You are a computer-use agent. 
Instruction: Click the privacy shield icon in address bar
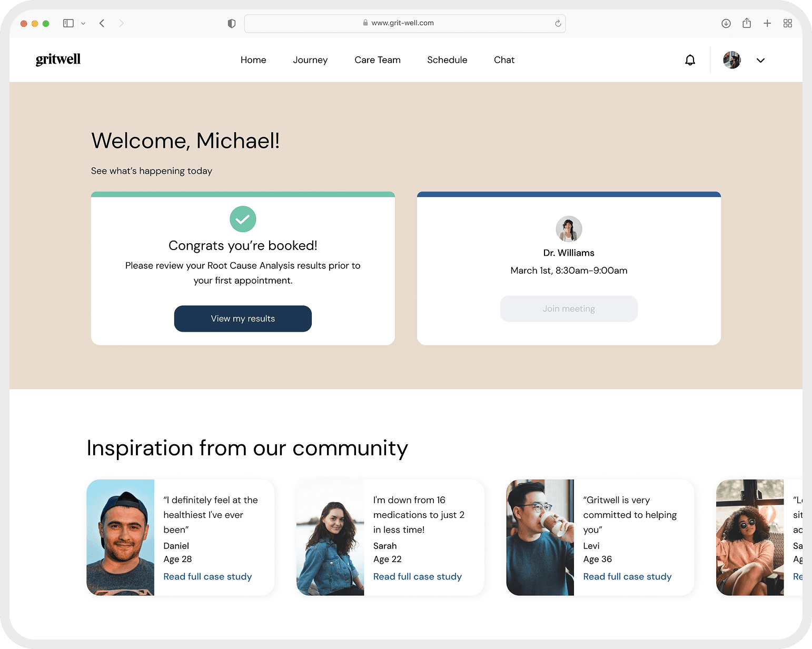[x=231, y=23]
